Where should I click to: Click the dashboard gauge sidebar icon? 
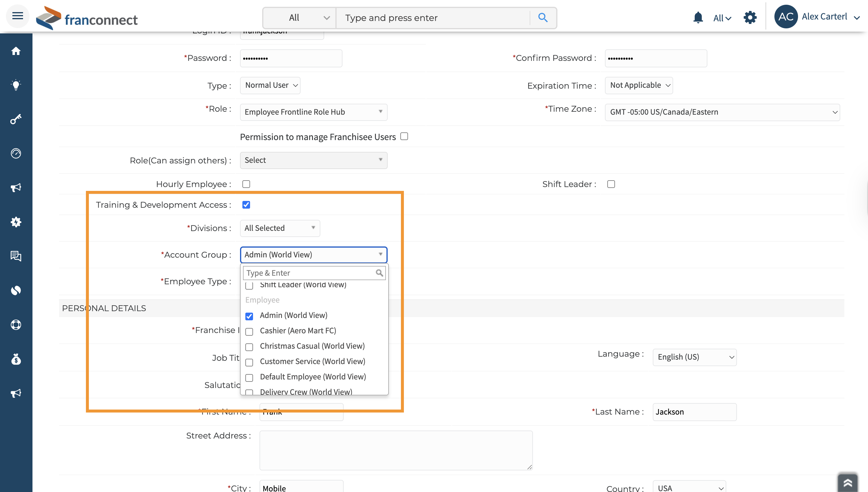point(16,153)
